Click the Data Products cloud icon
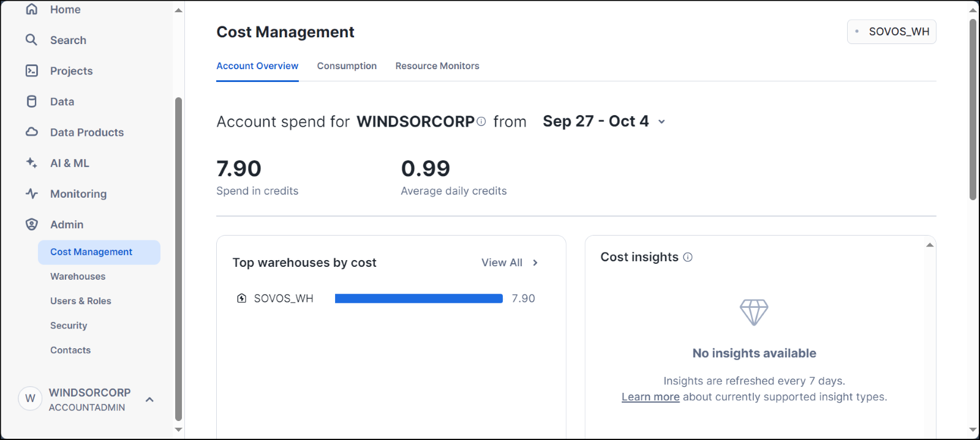This screenshot has height=440, width=980. [x=32, y=132]
